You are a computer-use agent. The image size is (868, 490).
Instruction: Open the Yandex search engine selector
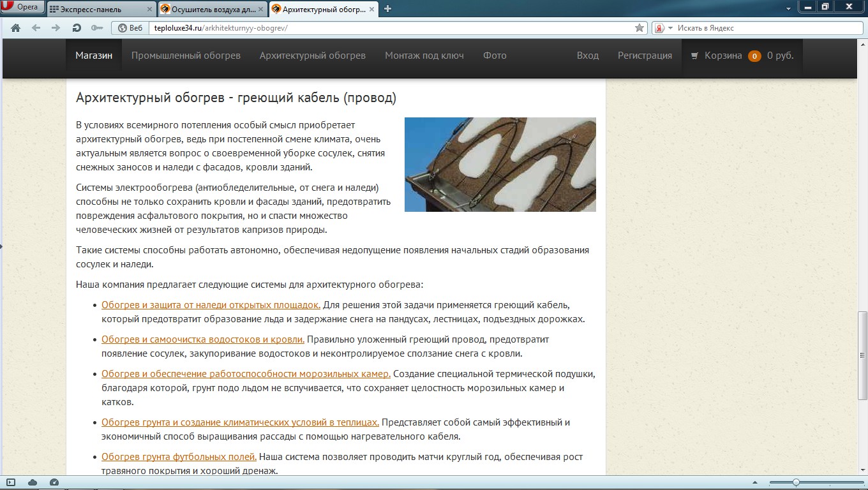[664, 28]
